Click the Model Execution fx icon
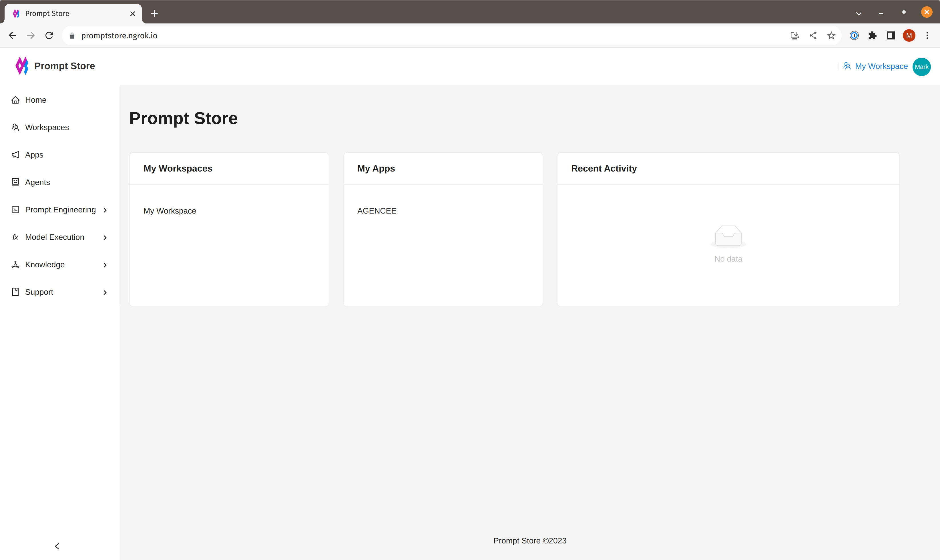The height and width of the screenshot is (560, 940). (15, 237)
